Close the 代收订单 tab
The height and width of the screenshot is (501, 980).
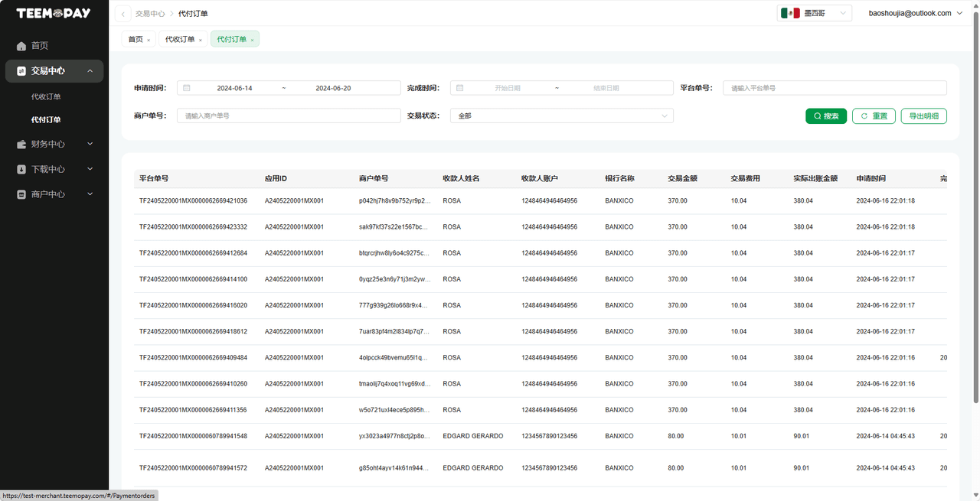point(201,40)
